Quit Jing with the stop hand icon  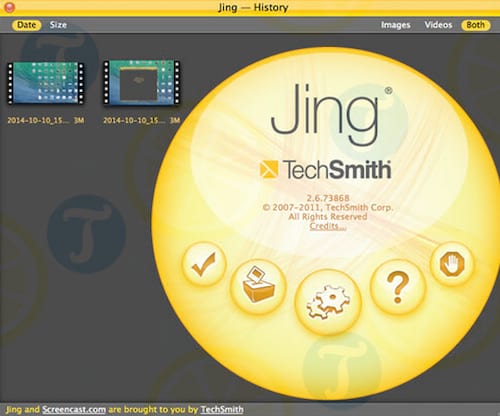[452, 264]
